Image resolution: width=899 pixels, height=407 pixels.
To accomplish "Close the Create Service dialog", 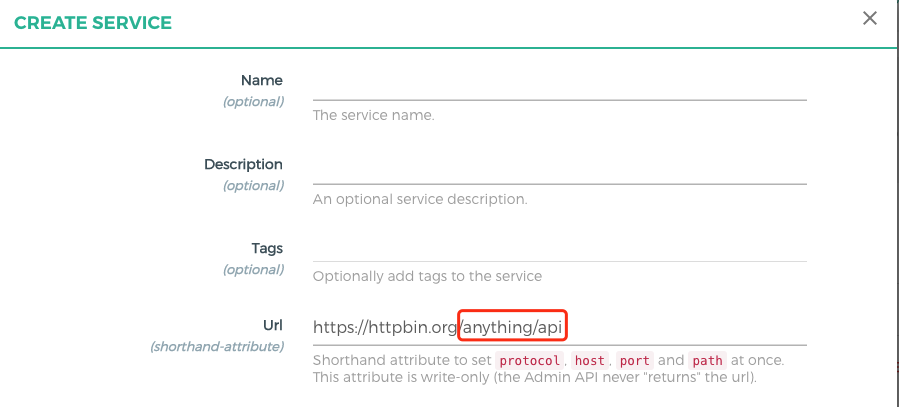I will click(x=870, y=18).
